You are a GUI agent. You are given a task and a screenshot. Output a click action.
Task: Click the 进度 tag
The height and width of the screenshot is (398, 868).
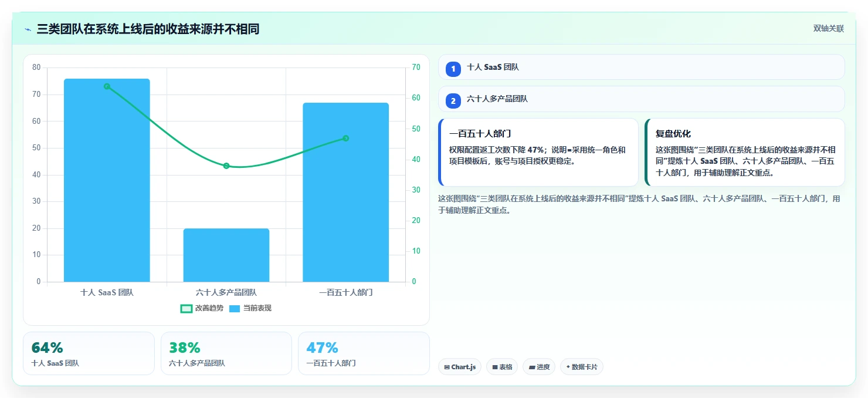pyautogui.click(x=539, y=367)
